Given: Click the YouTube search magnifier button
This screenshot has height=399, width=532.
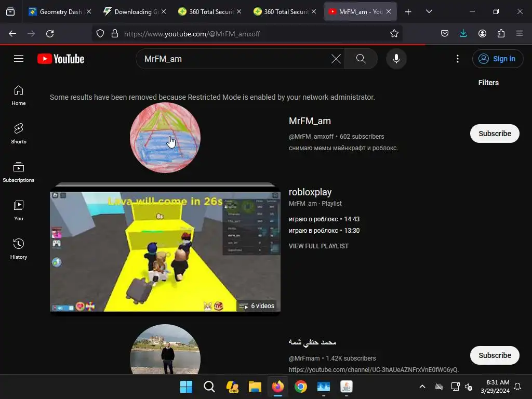Looking at the screenshot, I should coord(361,59).
